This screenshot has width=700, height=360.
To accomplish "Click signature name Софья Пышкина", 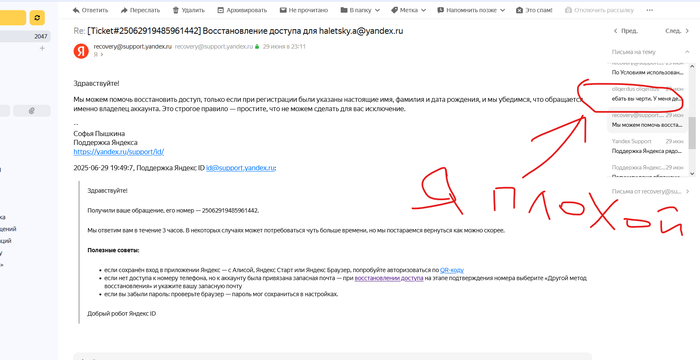I will click(x=99, y=134).
